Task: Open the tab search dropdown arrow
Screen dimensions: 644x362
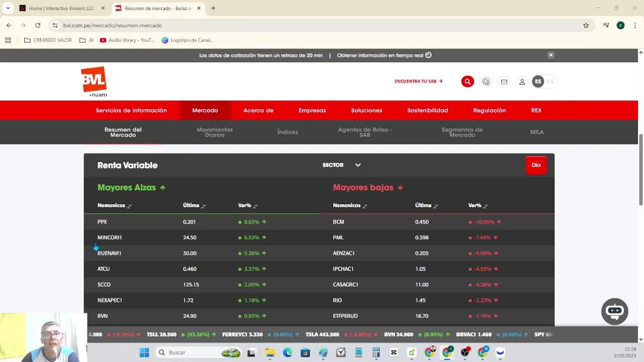Action: (8, 8)
